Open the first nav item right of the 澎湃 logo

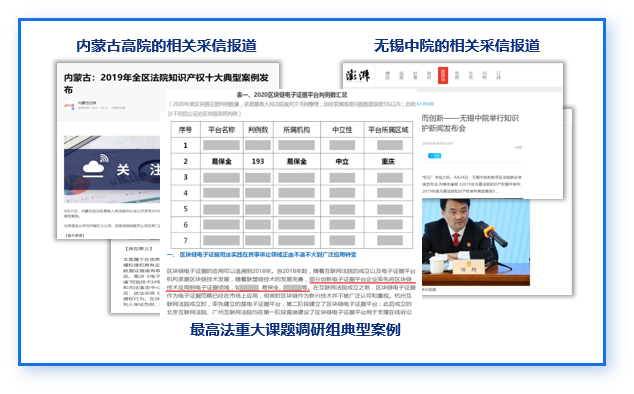pyautogui.click(x=388, y=75)
